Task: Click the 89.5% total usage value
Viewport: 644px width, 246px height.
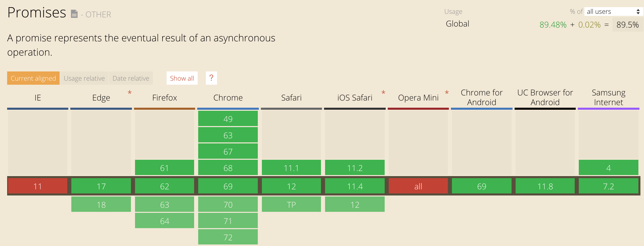Action: (627, 25)
